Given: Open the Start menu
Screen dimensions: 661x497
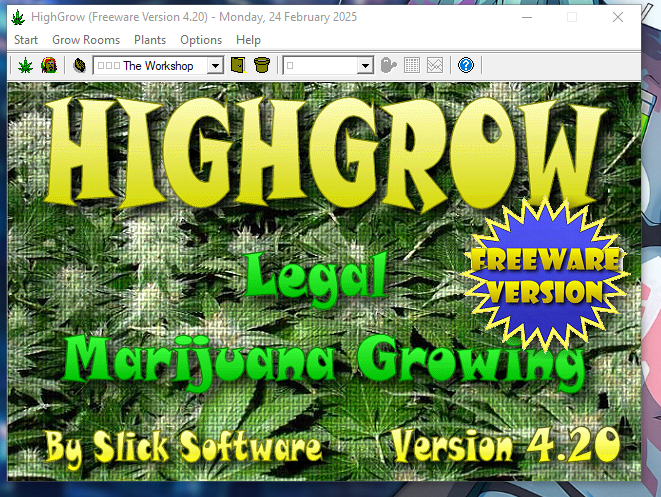Looking at the screenshot, I should 26,40.
